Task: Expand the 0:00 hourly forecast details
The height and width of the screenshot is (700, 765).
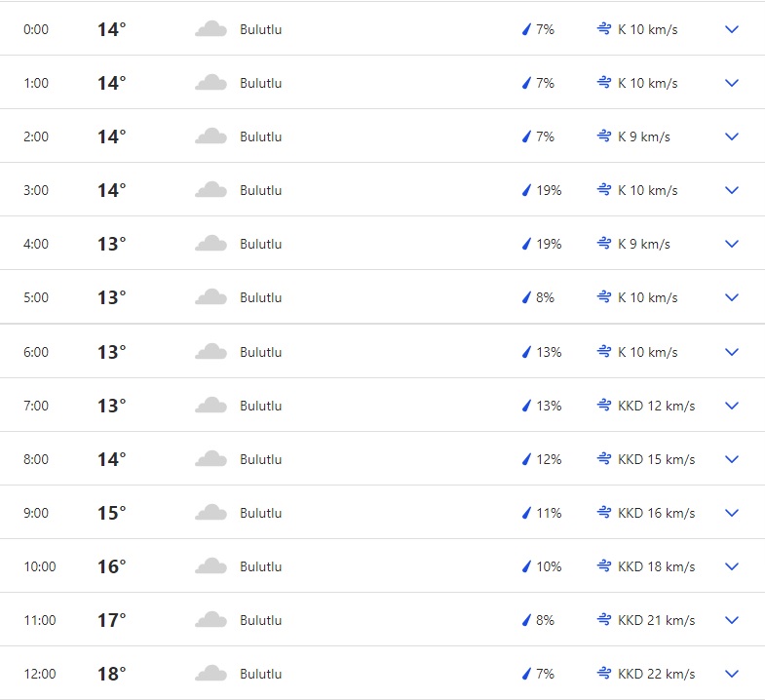Action: 732,29
